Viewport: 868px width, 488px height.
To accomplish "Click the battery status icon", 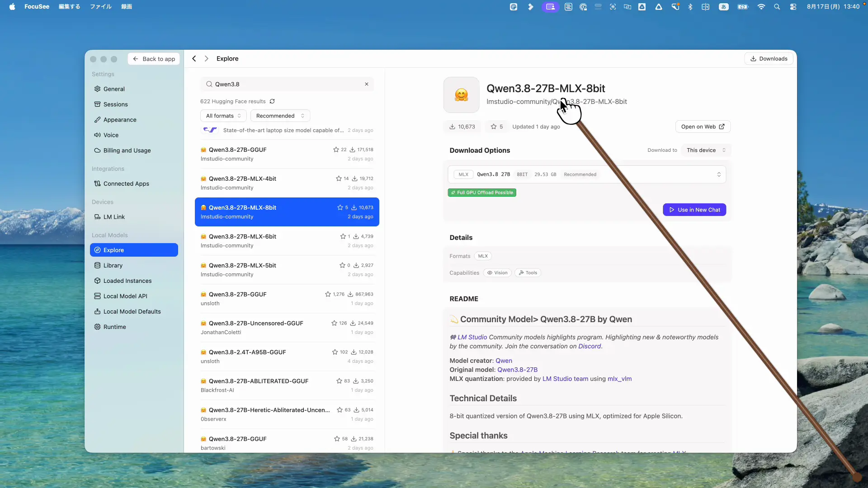I will [743, 7].
